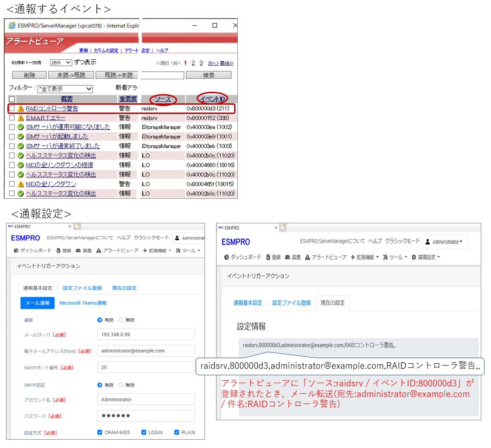Uncheck the CRAM-MD5 authentication checkbox

click(x=100, y=432)
